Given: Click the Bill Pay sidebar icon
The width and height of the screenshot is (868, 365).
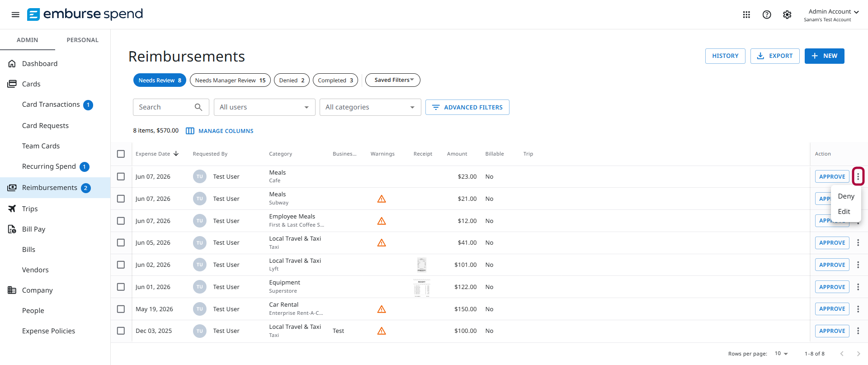Looking at the screenshot, I should (x=12, y=229).
